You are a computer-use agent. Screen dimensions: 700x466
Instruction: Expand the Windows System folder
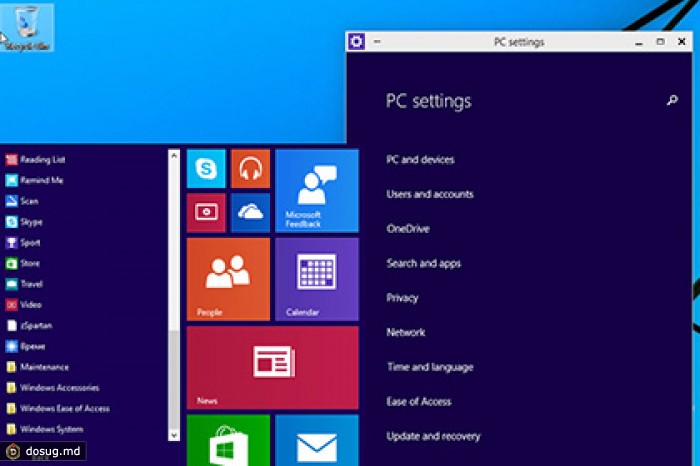(44, 429)
